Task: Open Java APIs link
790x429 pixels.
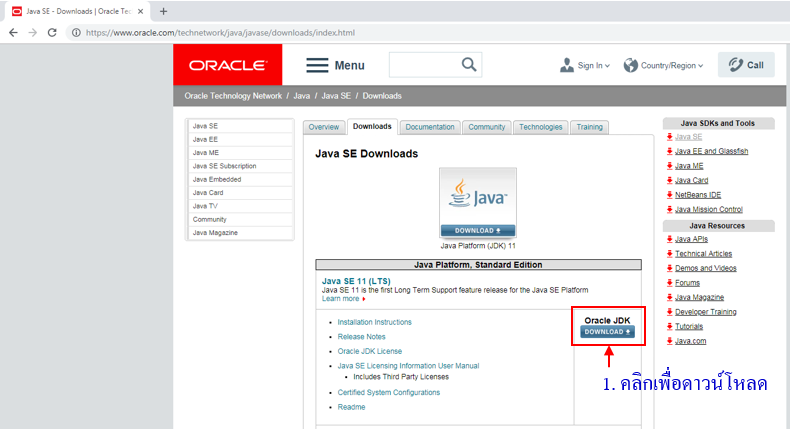Action: tap(691, 239)
